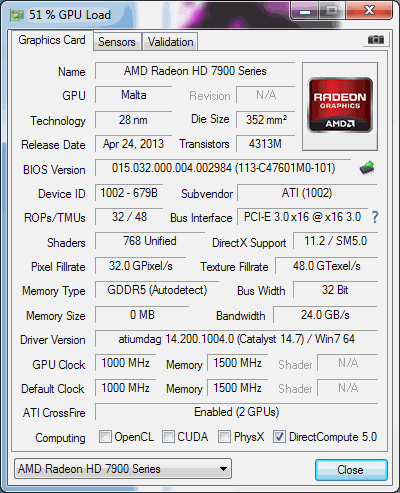Click the GPU Clock row Shader N/A value
This screenshot has width=400, height=493.
point(348,363)
